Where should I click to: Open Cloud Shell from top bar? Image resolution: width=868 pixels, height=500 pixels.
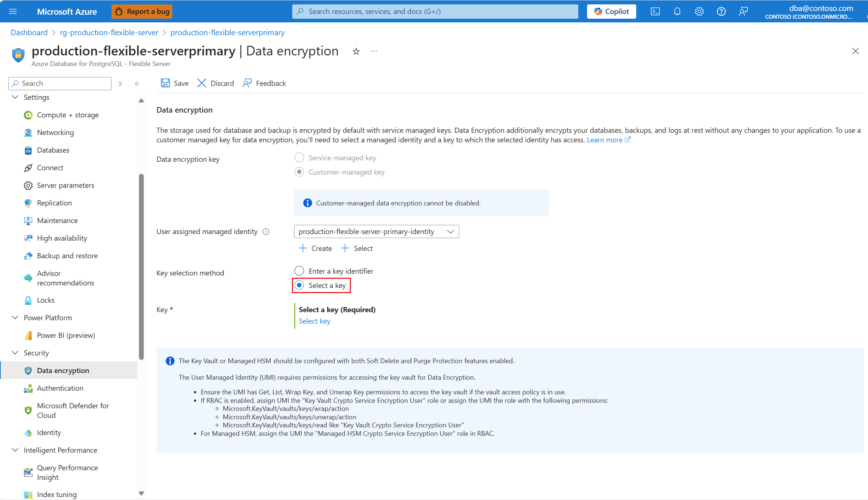point(655,11)
